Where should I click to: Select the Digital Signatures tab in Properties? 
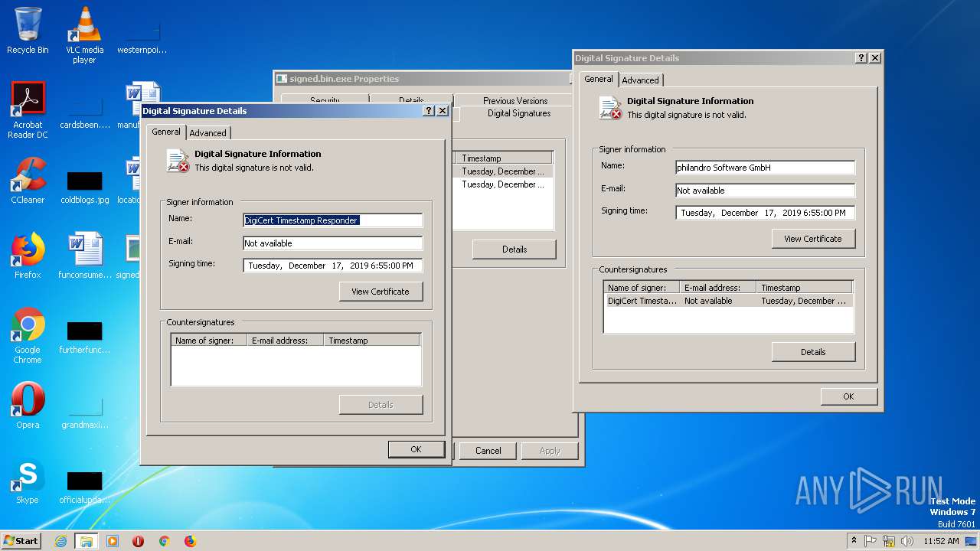click(519, 113)
